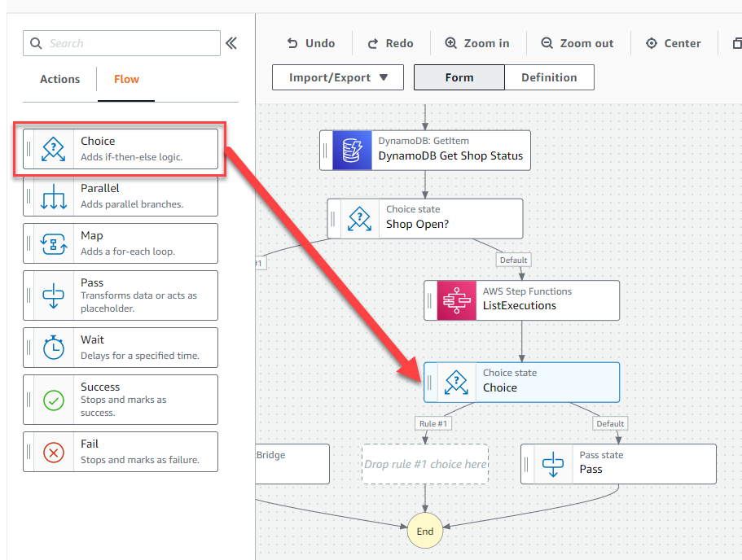Screen dimensions: 742x560
Task: Select the Fail red X icon
Action: point(54,453)
